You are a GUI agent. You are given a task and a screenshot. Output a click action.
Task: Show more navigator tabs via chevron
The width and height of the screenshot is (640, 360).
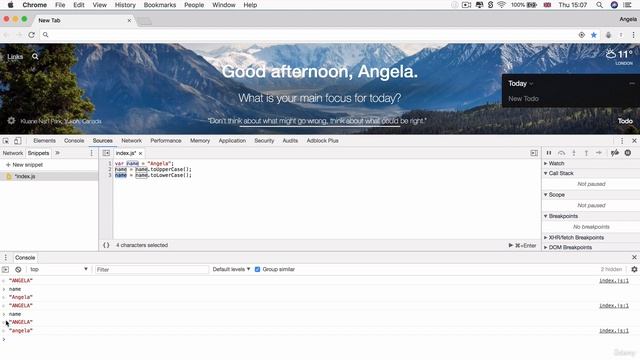coord(58,153)
